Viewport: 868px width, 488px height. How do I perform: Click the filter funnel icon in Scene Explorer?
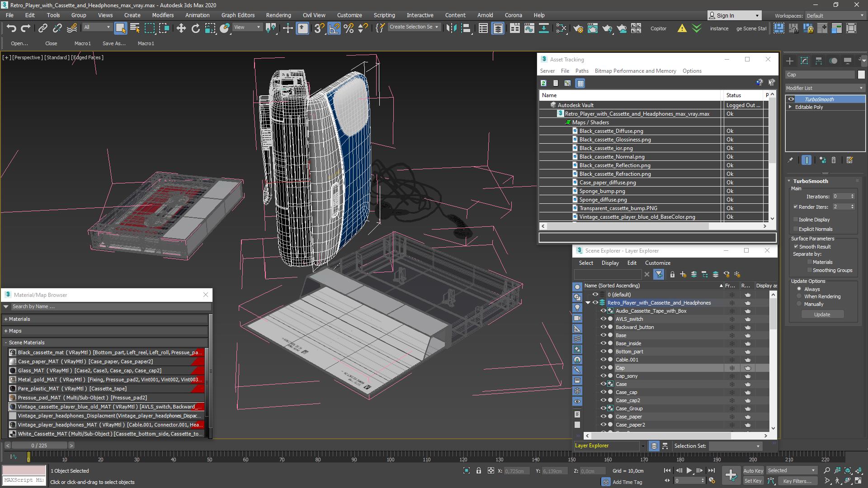(x=659, y=274)
